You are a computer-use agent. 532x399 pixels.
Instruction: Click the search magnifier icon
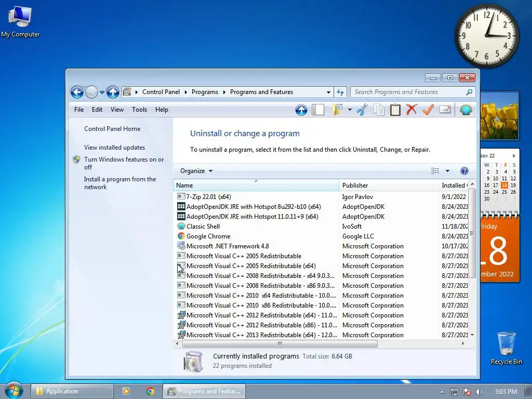tap(469, 92)
